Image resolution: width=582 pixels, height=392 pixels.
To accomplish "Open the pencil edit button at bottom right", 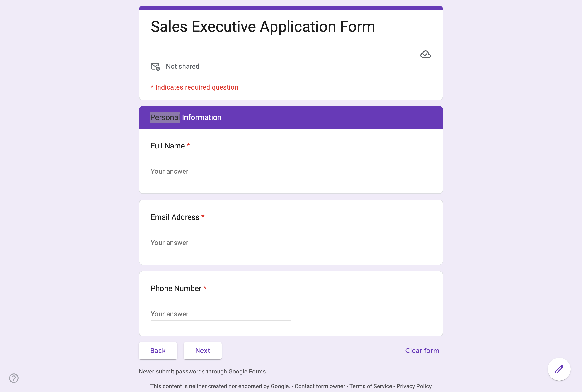I will [x=559, y=369].
